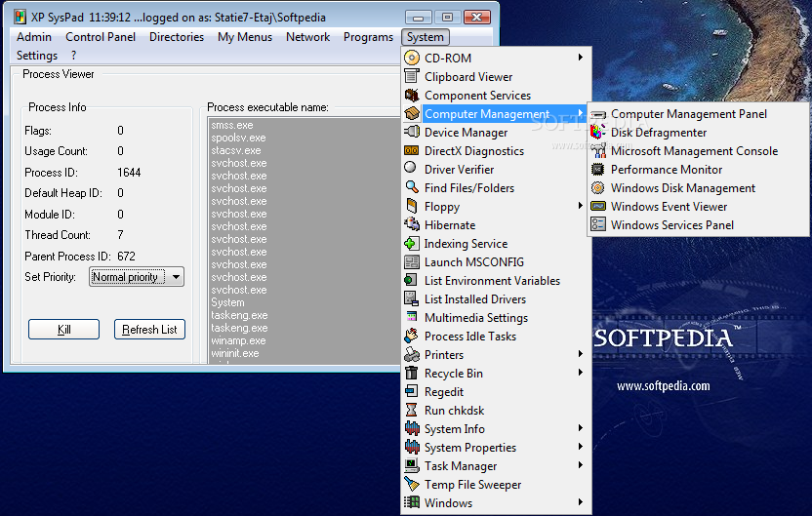Viewport: 812px width, 516px height.
Task: Click the Find Files/Folders magnifier icon
Action: pyautogui.click(x=412, y=187)
